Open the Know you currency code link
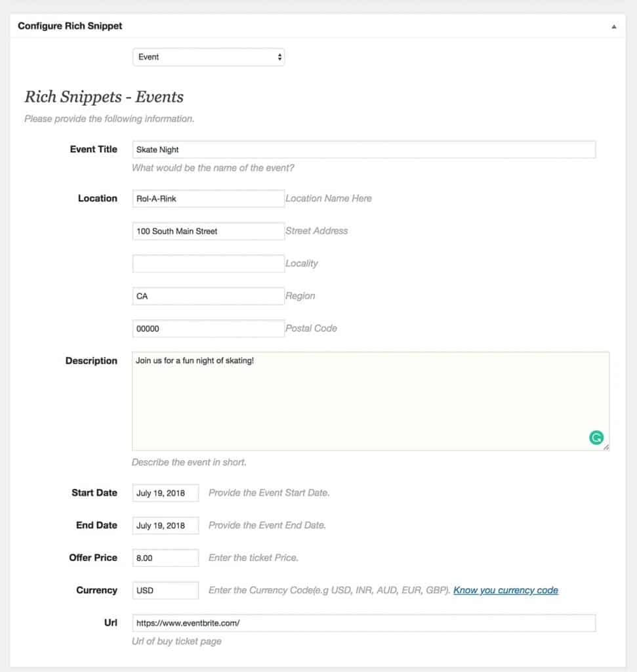The image size is (637, 672). [x=506, y=590]
